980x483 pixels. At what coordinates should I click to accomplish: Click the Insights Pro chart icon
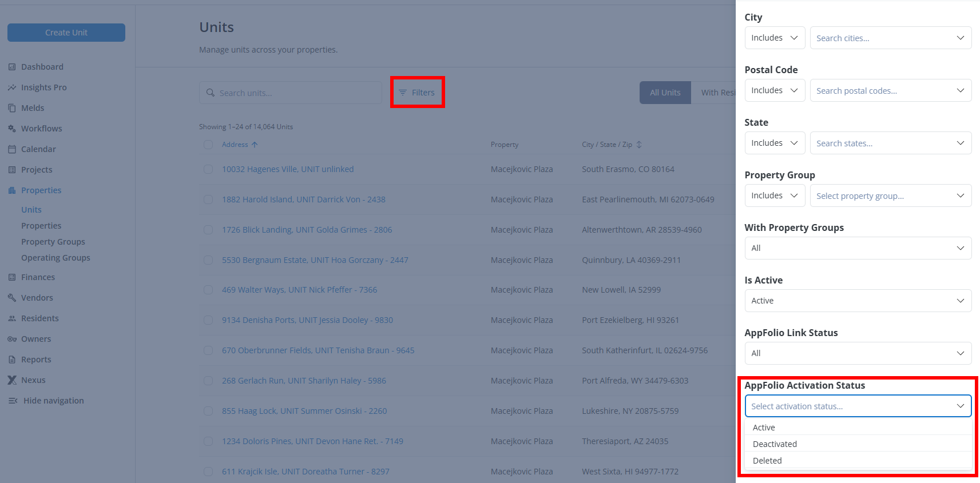click(x=12, y=87)
